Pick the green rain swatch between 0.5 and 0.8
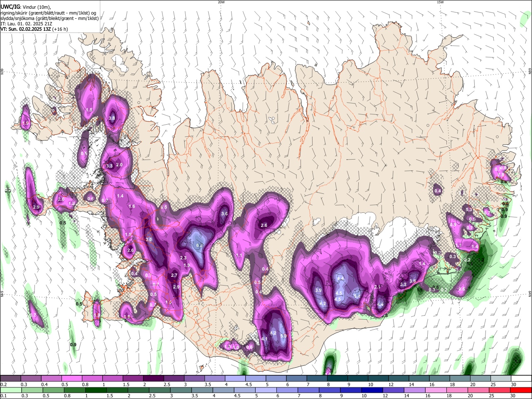 point(53,390)
